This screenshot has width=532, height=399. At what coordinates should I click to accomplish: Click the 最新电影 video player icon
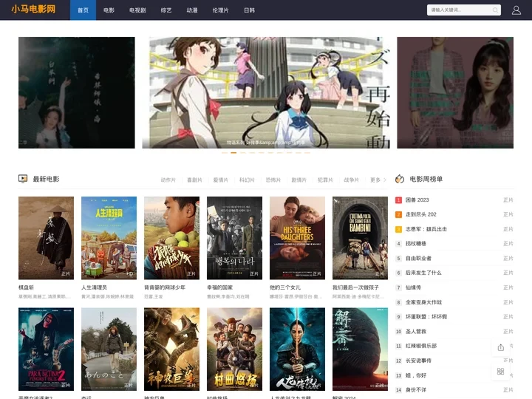tap(23, 179)
